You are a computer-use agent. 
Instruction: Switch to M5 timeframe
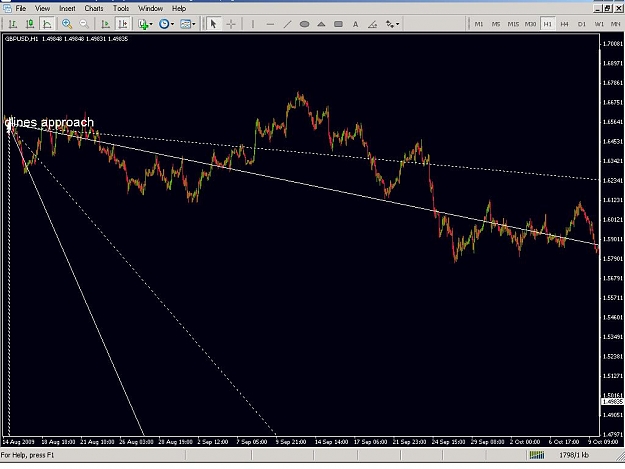[x=496, y=24]
